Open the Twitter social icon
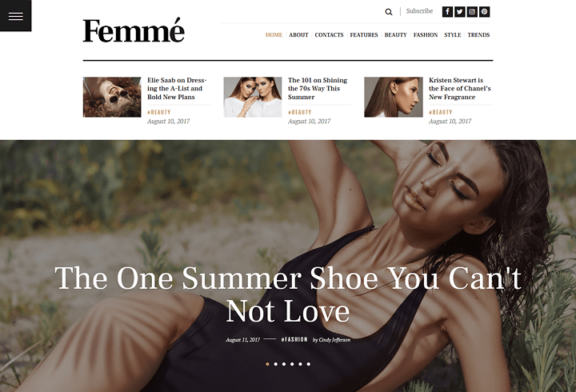The image size is (576, 392). pyautogui.click(x=459, y=12)
